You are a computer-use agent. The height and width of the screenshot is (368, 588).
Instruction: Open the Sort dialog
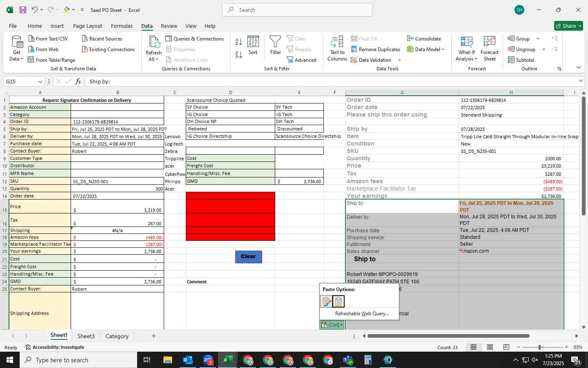point(253,45)
